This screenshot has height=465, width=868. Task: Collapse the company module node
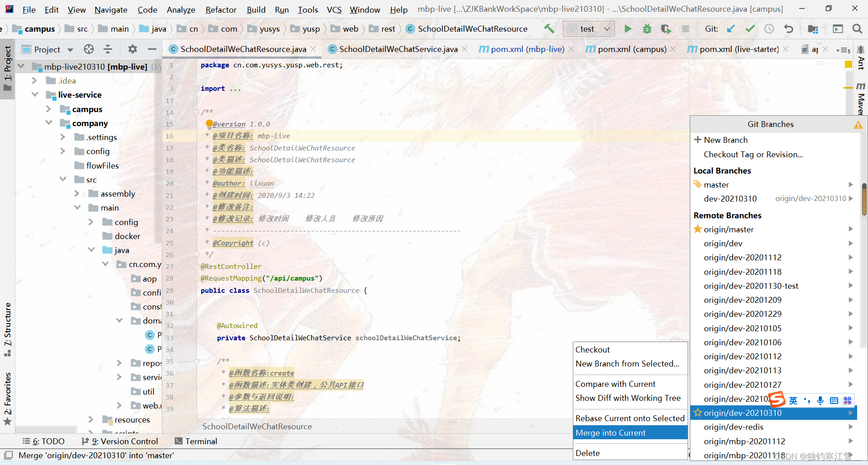(48, 123)
